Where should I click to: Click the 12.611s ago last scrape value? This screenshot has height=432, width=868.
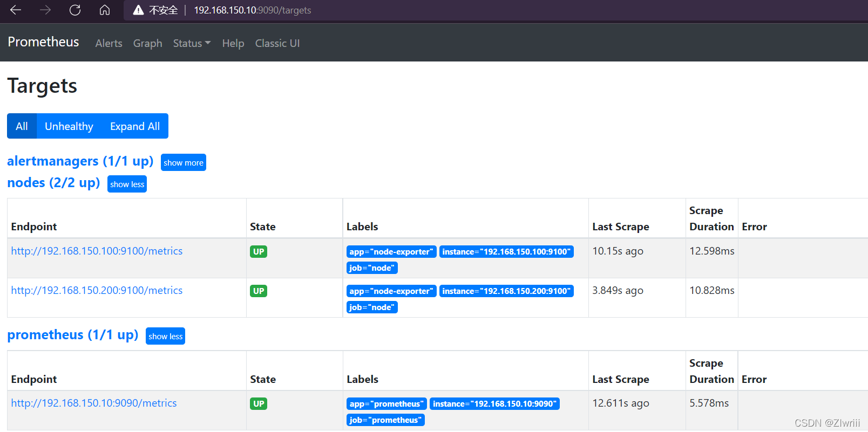[x=621, y=403]
